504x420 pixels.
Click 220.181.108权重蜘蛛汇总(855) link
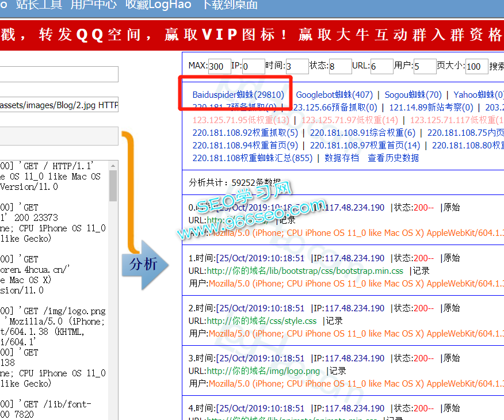[253, 158]
